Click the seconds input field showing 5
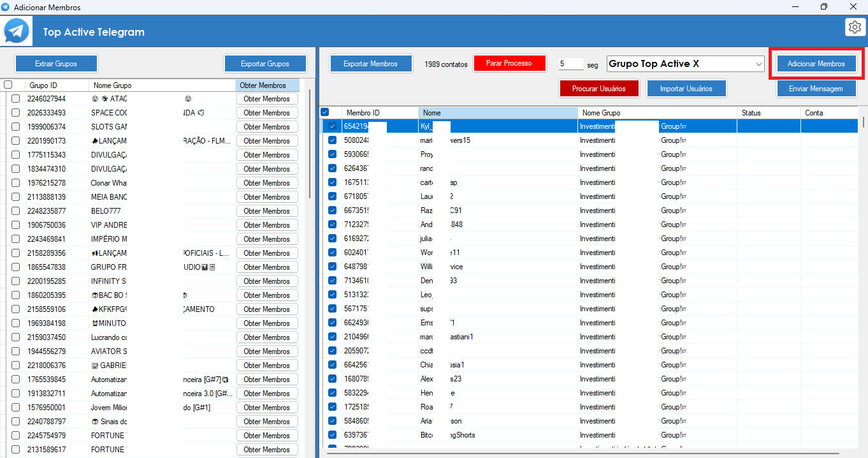Screen dimensions: 868x458 click(x=571, y=64)
